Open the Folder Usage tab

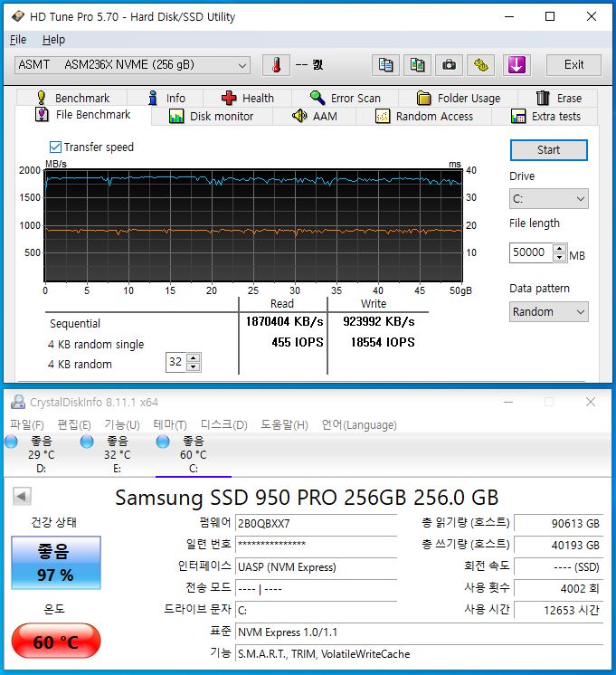tap(459, 98)
